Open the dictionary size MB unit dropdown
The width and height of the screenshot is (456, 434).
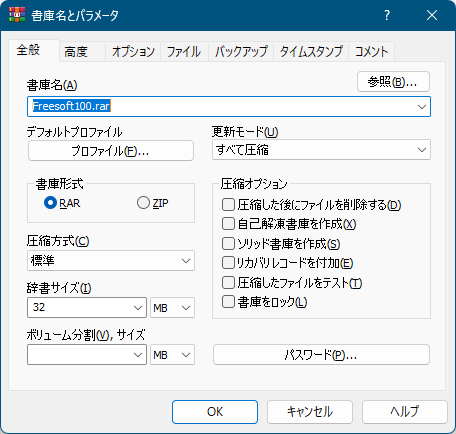172,308
